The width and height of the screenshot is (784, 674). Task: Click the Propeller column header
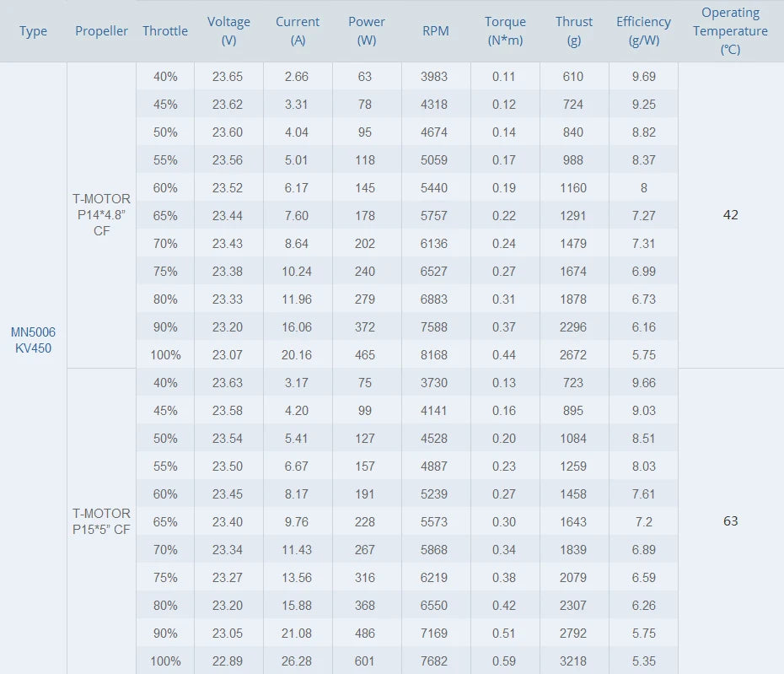click(101, 31)
